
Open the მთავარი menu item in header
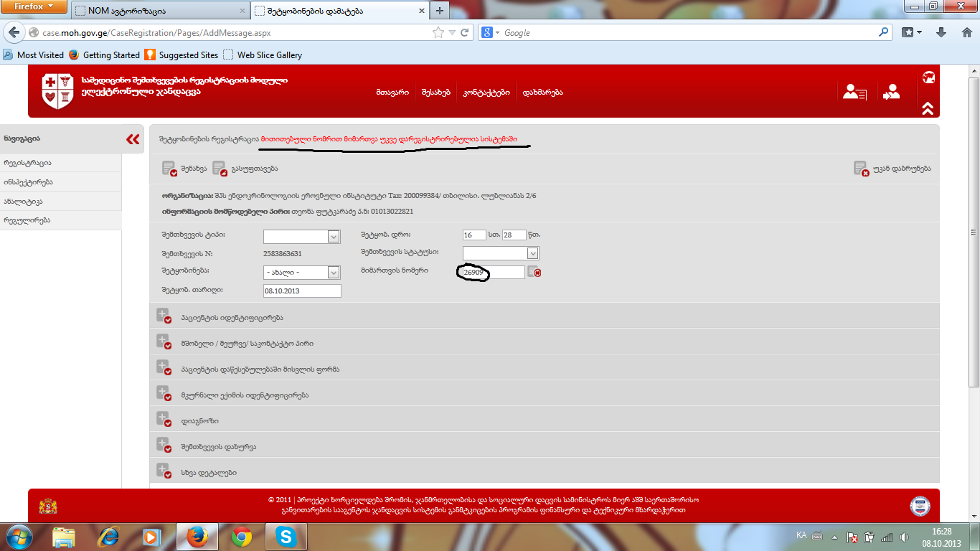pos(392,93)
